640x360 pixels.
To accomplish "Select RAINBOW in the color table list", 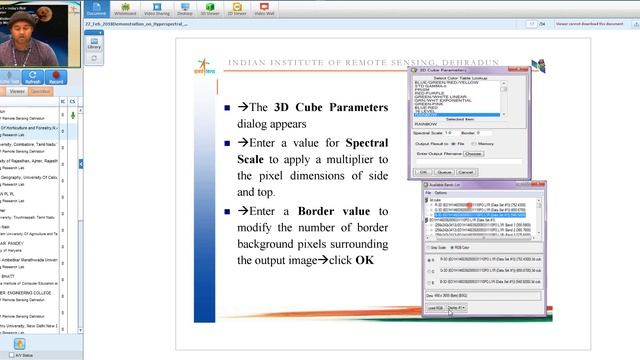I will point(456,115).
